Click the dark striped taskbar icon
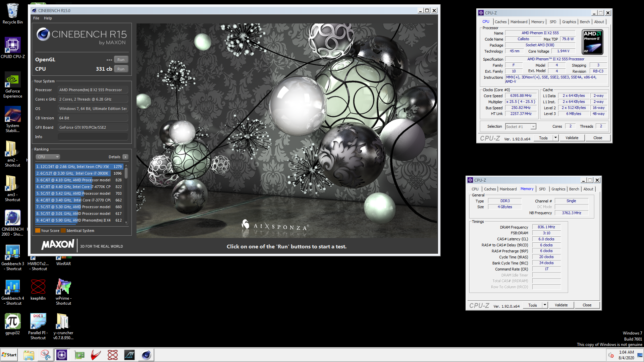The height and width of the screenshot is (362, 644). click(129, 355)
